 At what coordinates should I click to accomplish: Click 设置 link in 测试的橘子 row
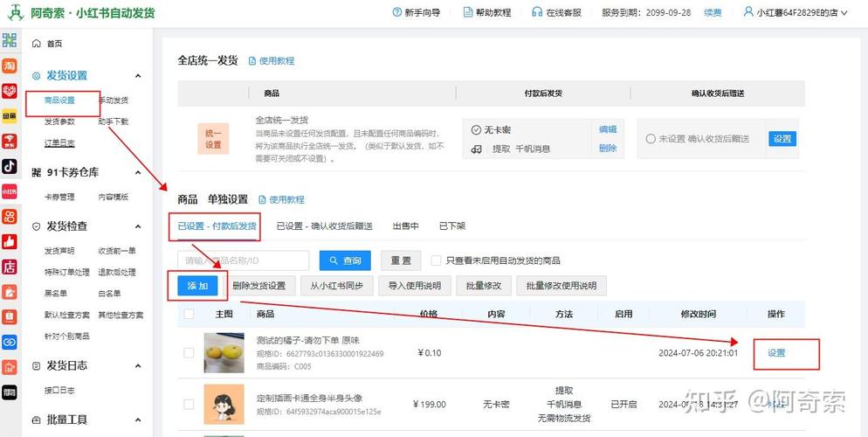click(776, 353)
